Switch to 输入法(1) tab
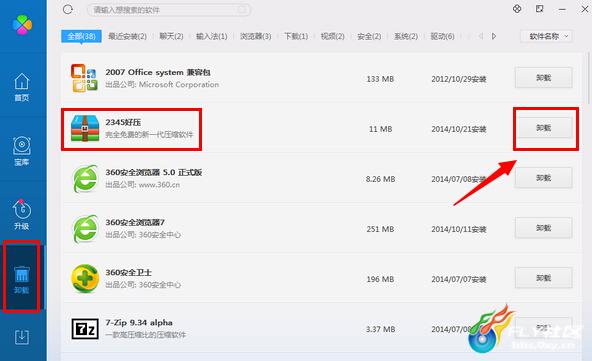 [x=211, y=36]
